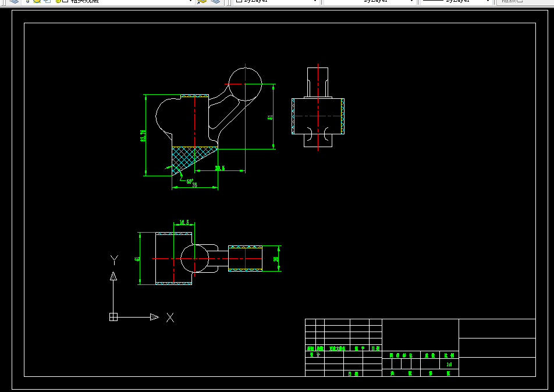
Task: Select the 41 vertical dimension text
Action: (137, 258)
